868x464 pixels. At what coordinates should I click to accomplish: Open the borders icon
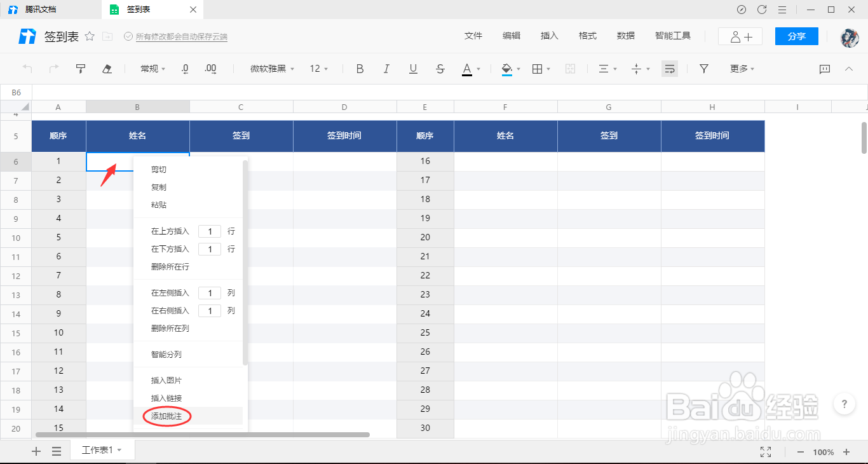tap(537, 69)
